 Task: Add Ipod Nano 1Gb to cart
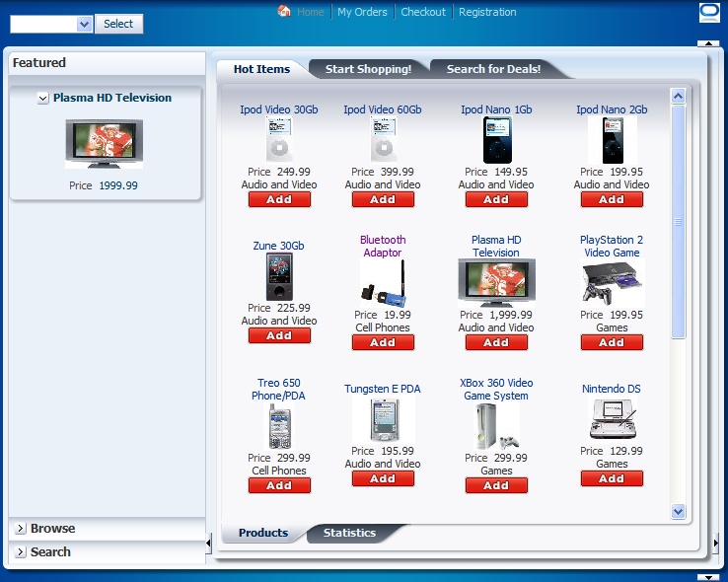click(496, 199)
